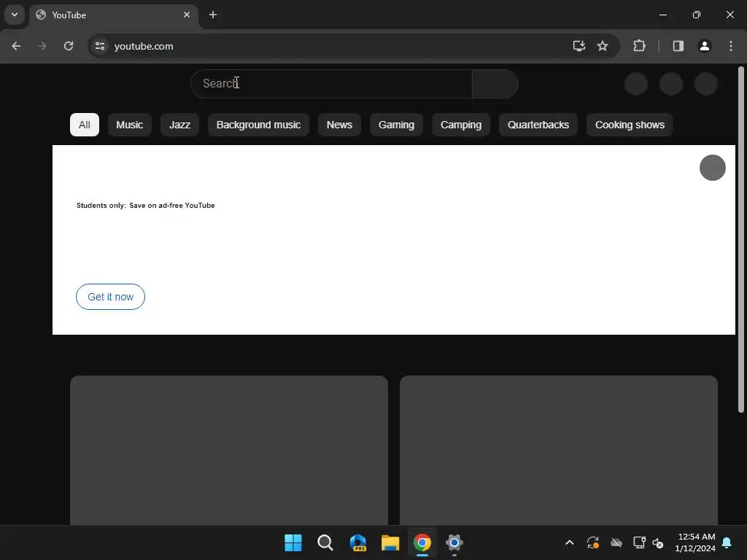Click the search submit button beside Search

click(x=495, y=84)
